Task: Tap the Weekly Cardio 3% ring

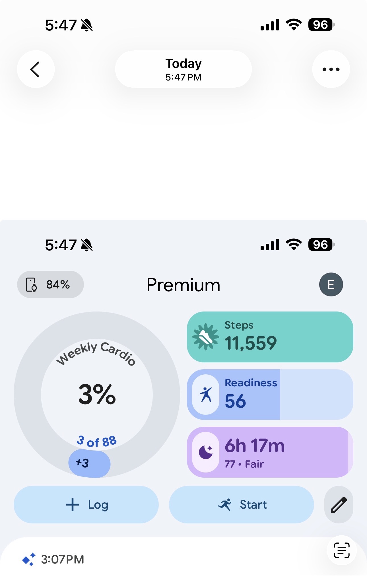Action: 97,395
